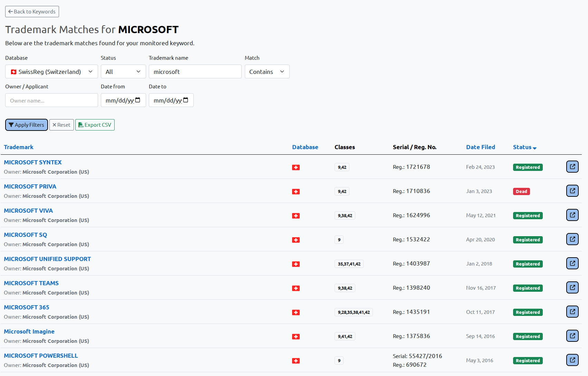Open the MICROSOFT PRIVA trademark link

click(30, 186)
